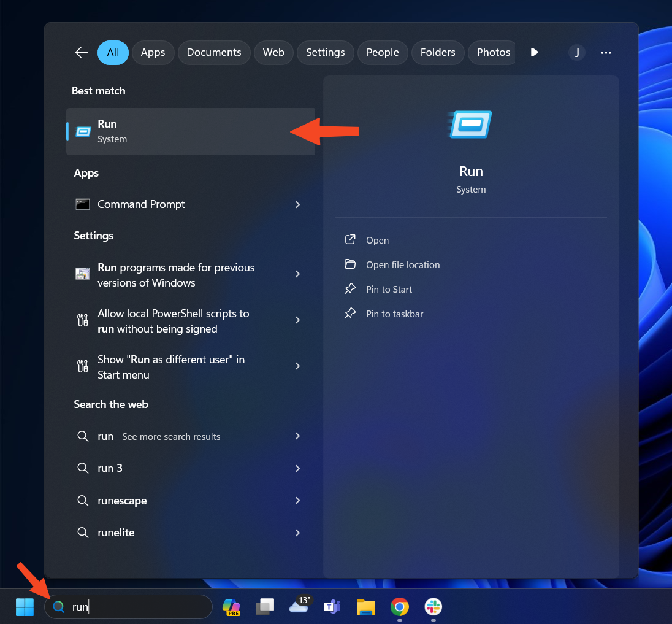Open Microsoft Teams from the taskbar
Image resolution: width=672 pixels, height=624 pixels.
[332, 606]
